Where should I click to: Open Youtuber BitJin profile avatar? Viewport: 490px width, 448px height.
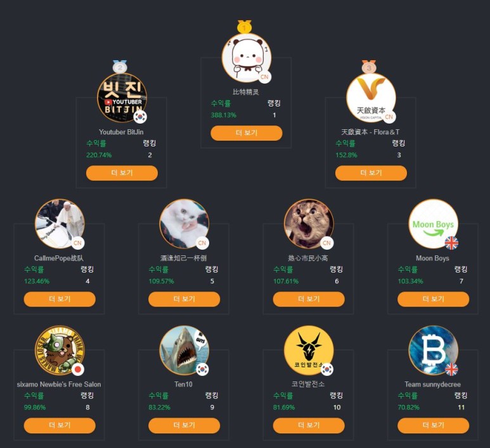122,98
